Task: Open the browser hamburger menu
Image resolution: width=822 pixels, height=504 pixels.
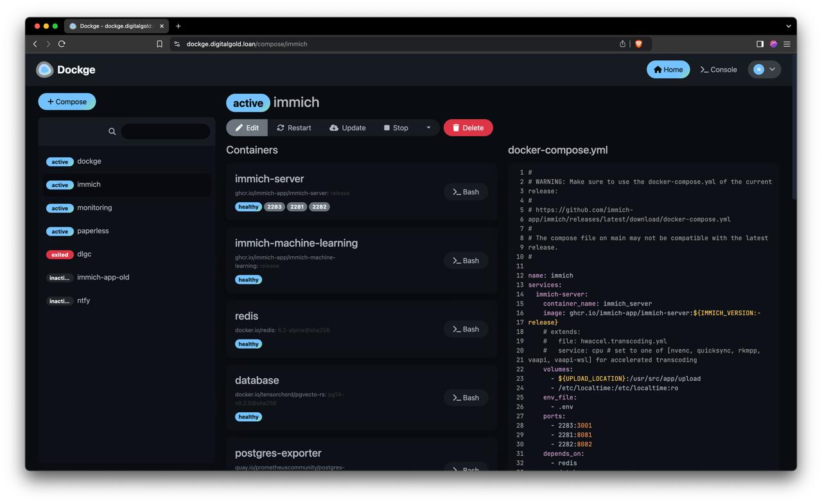Action: coord(787,44)
